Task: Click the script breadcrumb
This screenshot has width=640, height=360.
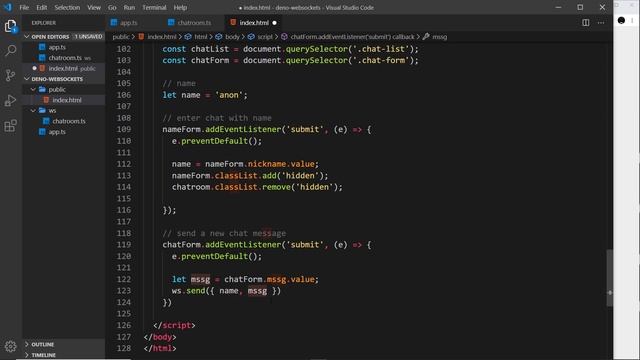Action: (x=264, y=37)
